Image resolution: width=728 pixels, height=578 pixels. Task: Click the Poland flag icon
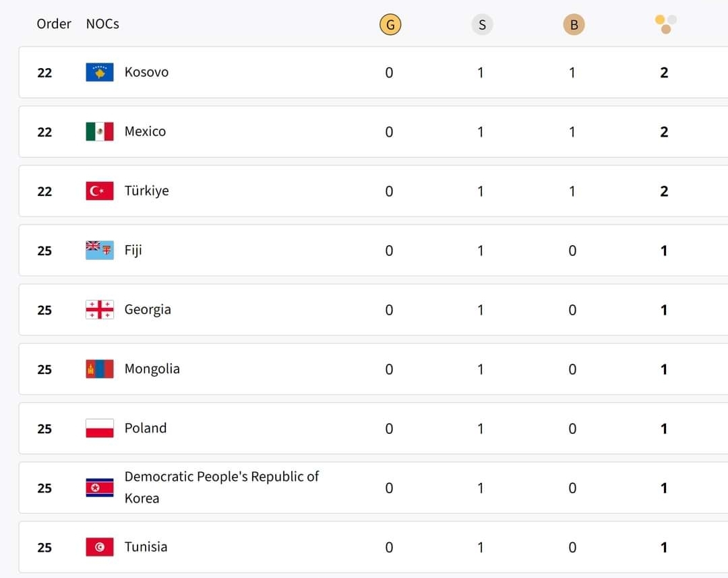click(x=100, y=428)
